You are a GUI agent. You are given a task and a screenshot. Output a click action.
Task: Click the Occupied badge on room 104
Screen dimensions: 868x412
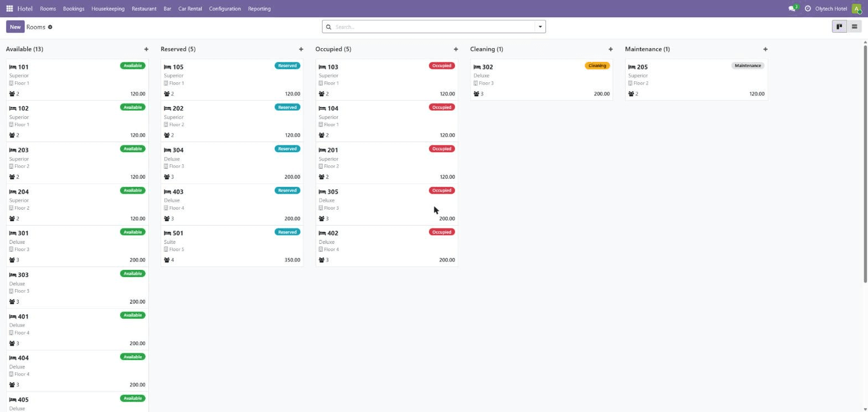[x=442, y=107]
